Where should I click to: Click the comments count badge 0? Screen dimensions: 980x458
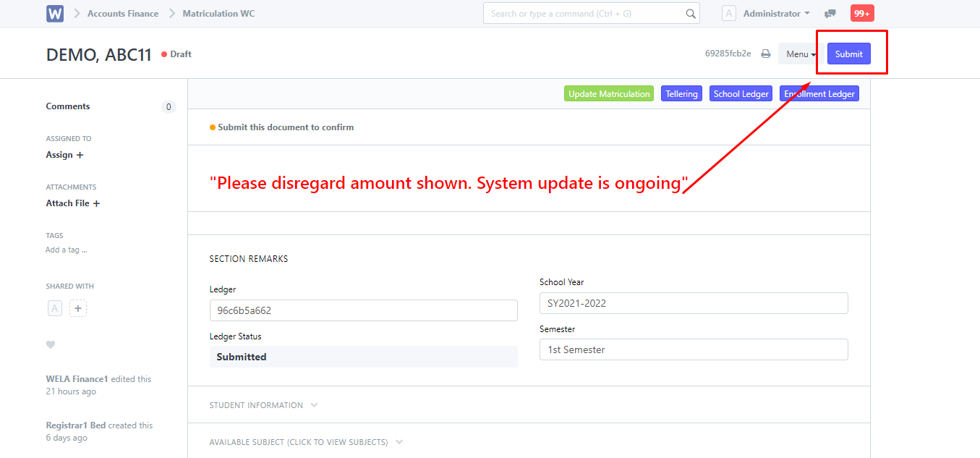(x=169, y=107)
